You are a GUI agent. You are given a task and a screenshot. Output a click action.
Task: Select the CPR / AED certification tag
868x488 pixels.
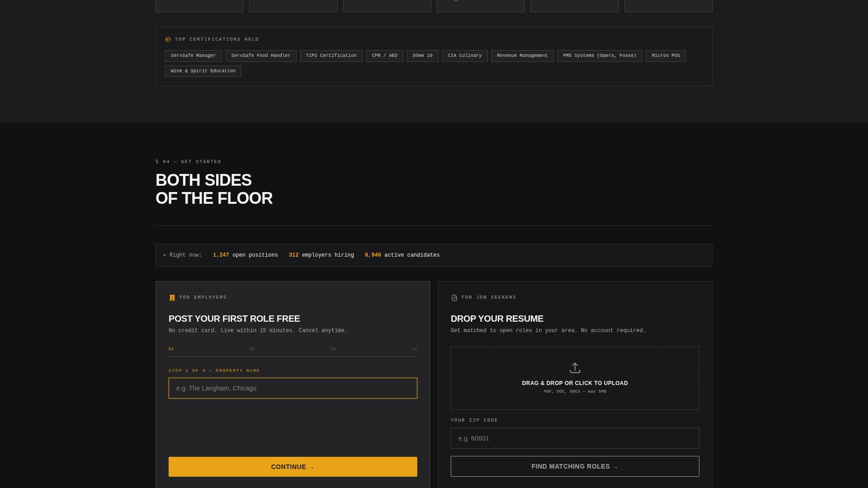(x=384, y=56)
